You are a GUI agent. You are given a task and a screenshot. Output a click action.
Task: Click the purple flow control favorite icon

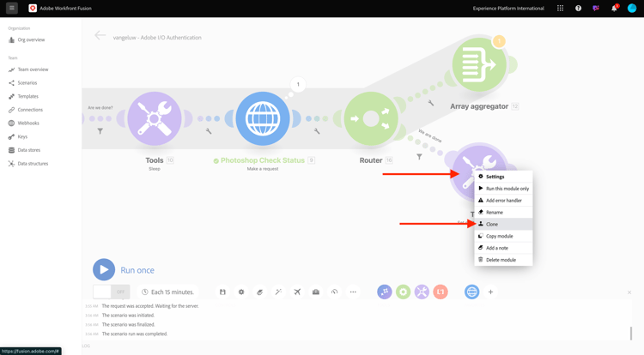click(385, 292)
